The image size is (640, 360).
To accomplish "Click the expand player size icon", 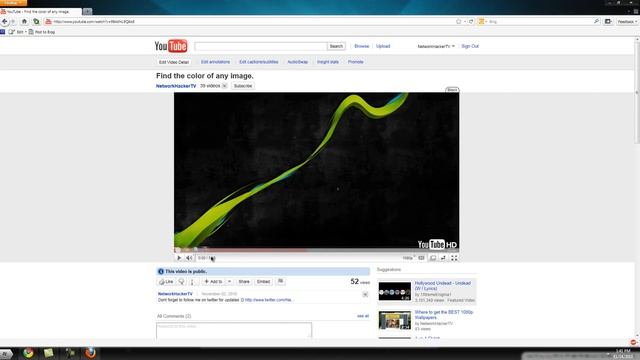I will pyautogui.click(x=443, y=258).
